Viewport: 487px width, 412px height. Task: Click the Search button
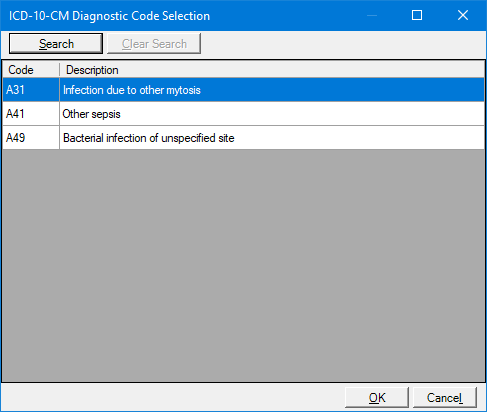[x=56, y=43]
